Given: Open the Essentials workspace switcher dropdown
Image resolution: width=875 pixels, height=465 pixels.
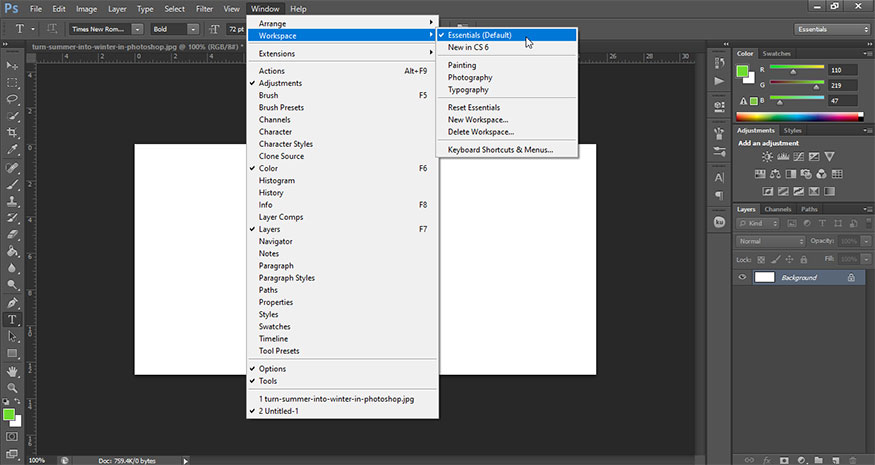Looking at the screenshot, I should pyautogui.click(x=831, y=29).
